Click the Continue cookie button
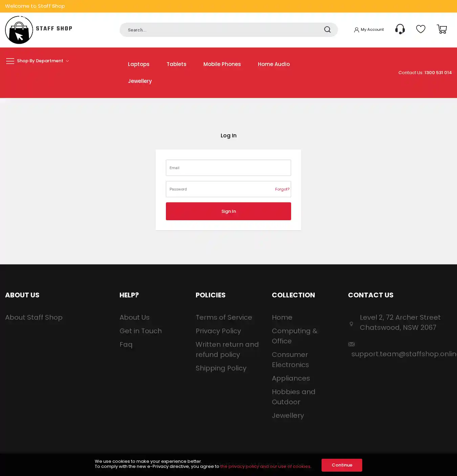The height and width of the screenshot is (476, 457). point(342,465)
